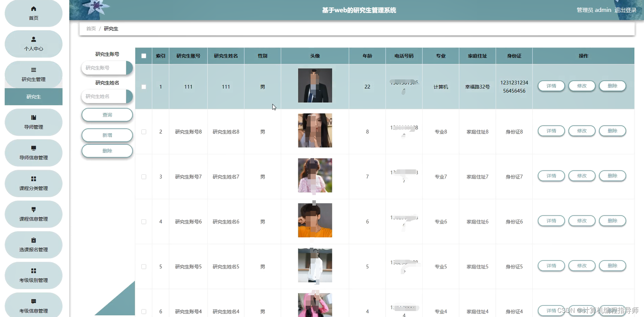The image size is (644, 317).
Task: Check the checkbox for 研究生账号4 row
Action: pyautogui.click(x=144, y=312)
